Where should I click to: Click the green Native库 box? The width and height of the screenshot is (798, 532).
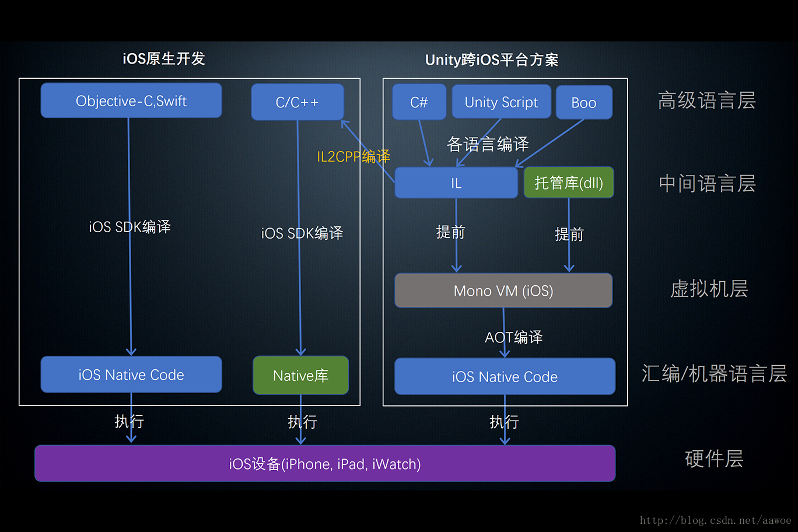300,375
